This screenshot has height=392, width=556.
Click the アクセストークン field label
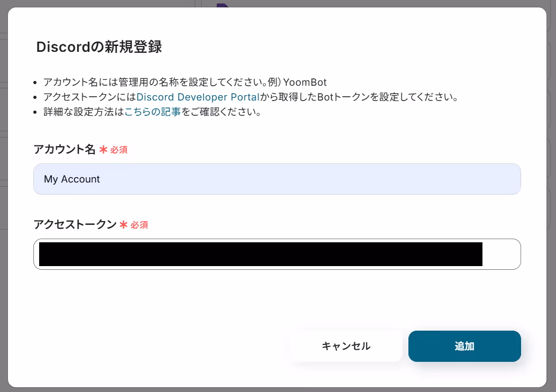pos(75,224)
